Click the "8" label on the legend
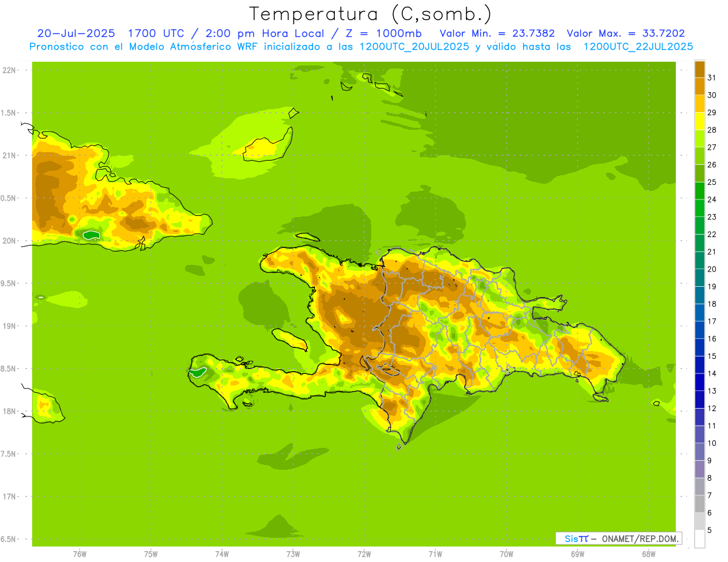The height and width of the screenshot is (562, 728). [710, 478]
